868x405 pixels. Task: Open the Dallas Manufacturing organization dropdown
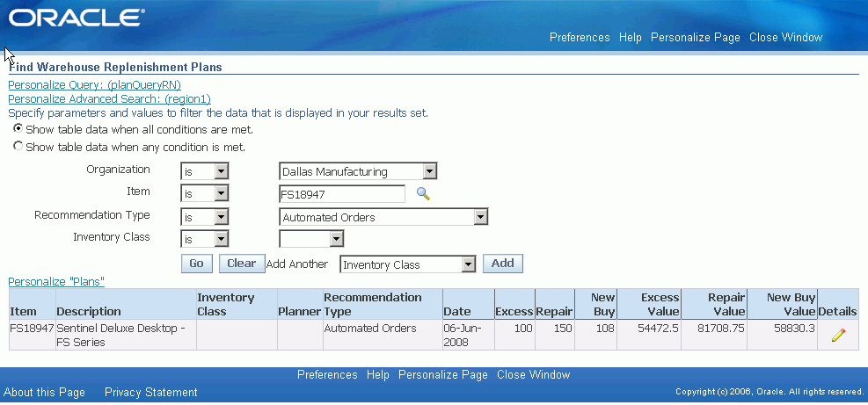[358, 171]
